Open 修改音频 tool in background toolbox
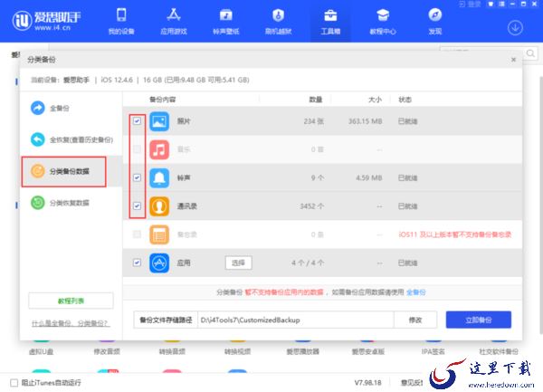Viewport: 543px width, 392px height. [x=107, y=351]
